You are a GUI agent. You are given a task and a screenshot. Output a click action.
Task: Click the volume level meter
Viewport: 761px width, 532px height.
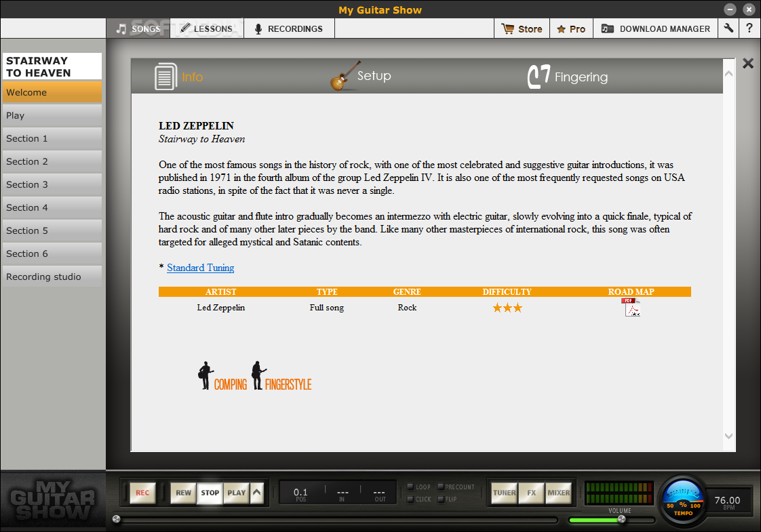pos(619,493)
